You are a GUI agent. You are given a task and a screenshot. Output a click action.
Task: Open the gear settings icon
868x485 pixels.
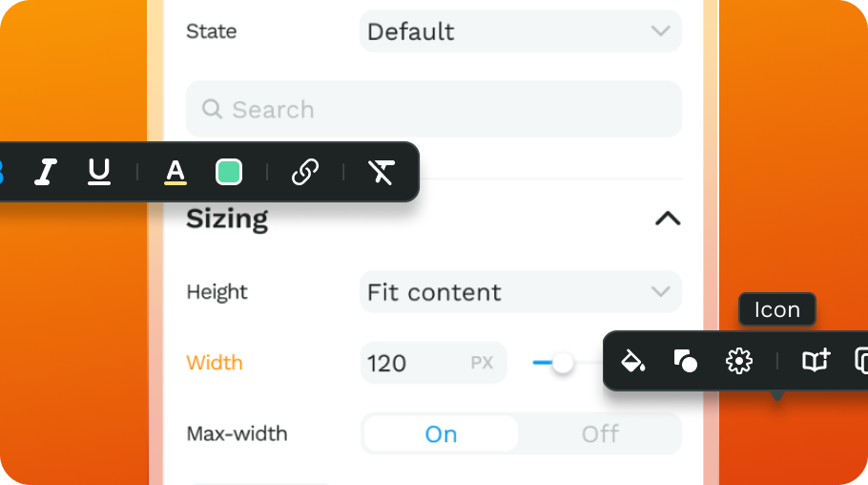(739, 362)
